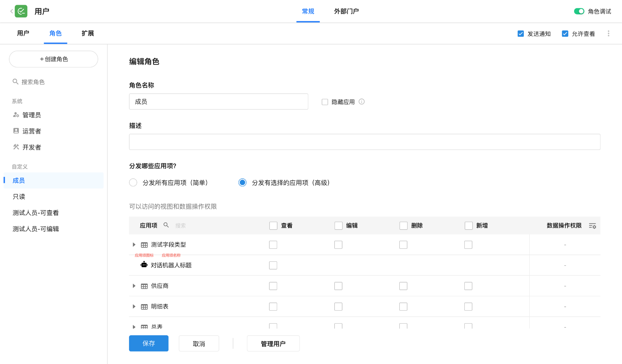Toggle the 角色调试 switch
622x364 pixels.
click(579, 11)
